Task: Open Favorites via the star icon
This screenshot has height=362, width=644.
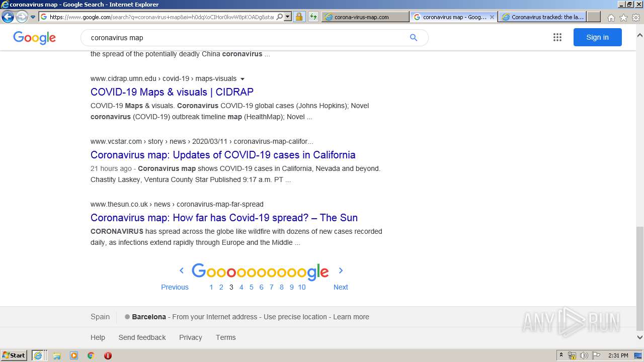Action: [x=623, y=18]
